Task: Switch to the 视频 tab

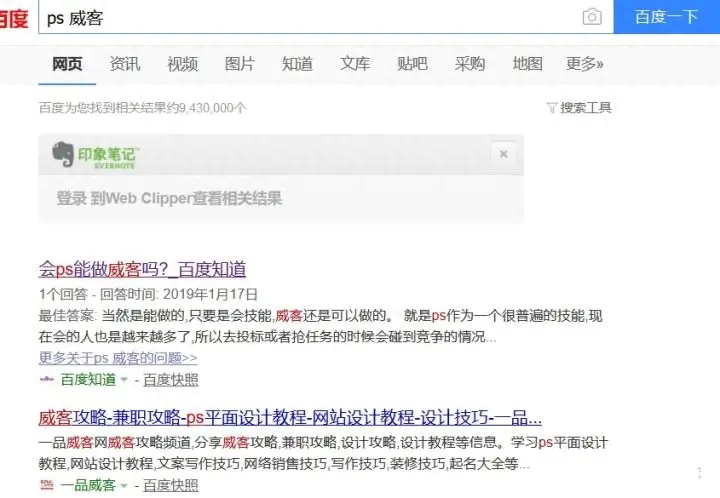Action: tap(182, 64)
